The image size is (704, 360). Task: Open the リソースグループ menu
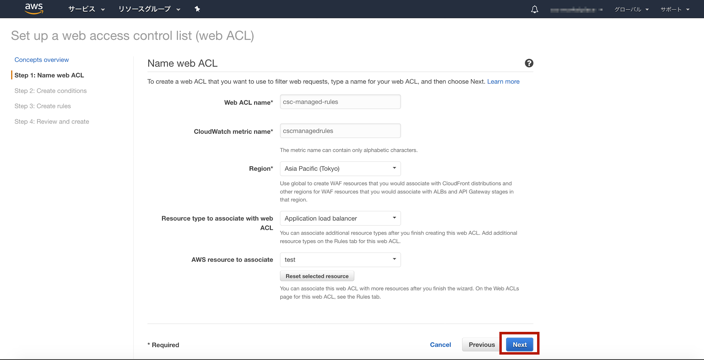[149, 9]
